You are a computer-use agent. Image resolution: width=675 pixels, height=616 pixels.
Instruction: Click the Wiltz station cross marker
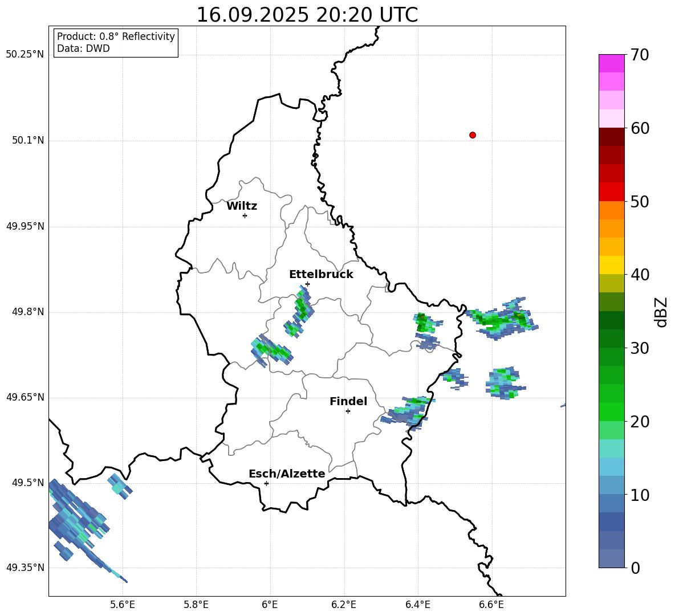[245, 215]
